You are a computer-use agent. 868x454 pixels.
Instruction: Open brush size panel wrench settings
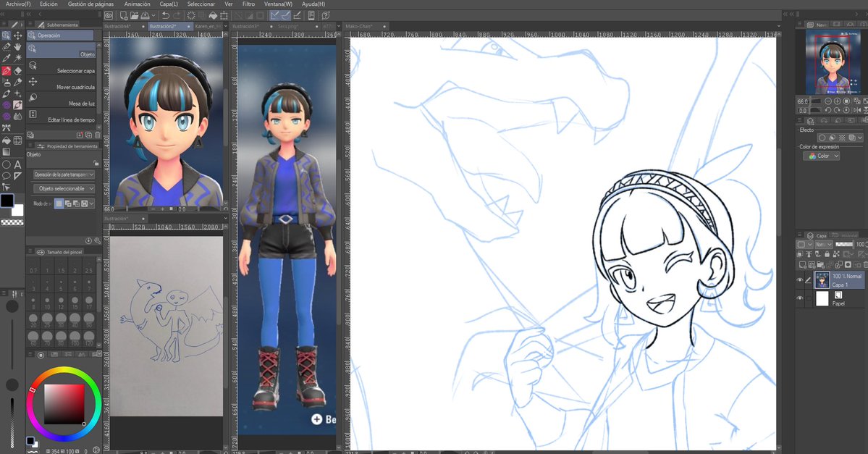tap(98, 241)
